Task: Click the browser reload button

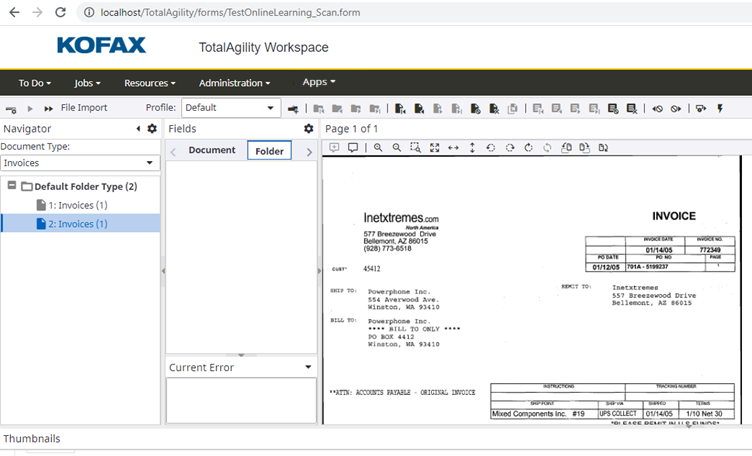Action: (x=60, y=12)
